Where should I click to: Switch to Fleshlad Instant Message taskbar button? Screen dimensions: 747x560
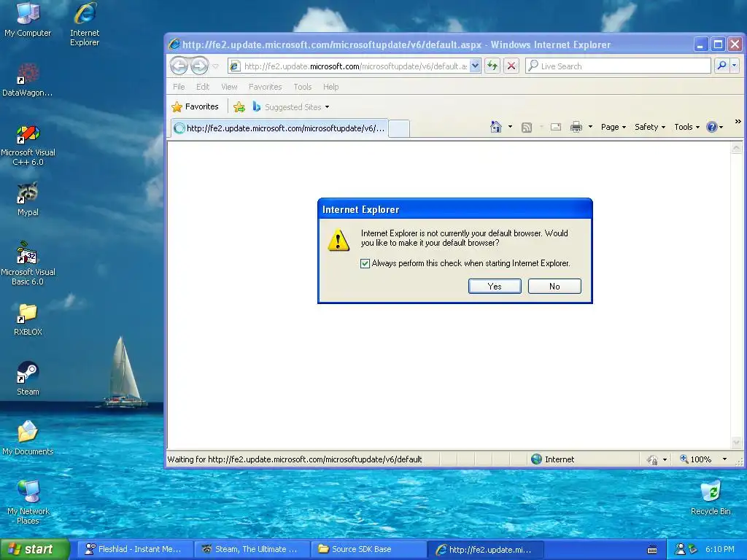[x=135, y=549]
